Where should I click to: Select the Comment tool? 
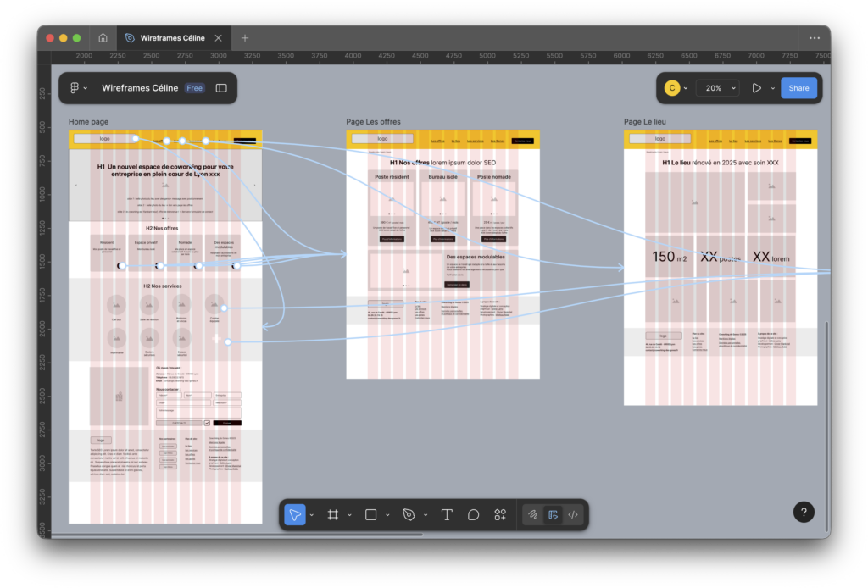point(474,514)
